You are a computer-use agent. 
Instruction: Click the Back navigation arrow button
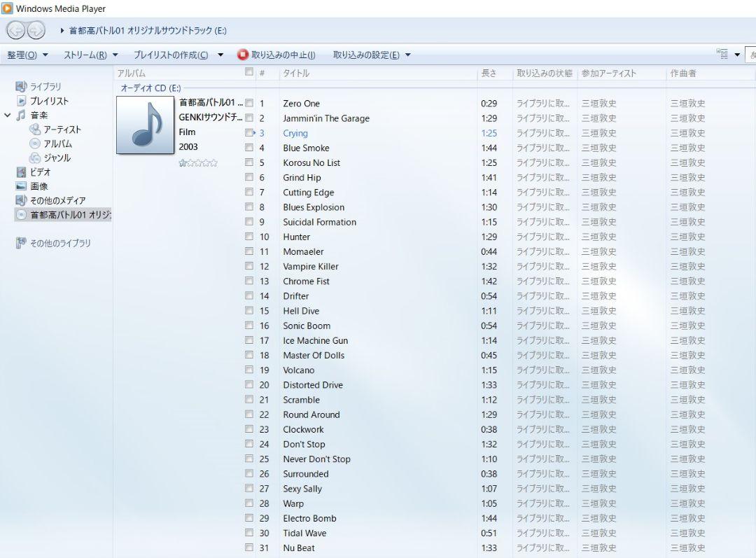16,30
